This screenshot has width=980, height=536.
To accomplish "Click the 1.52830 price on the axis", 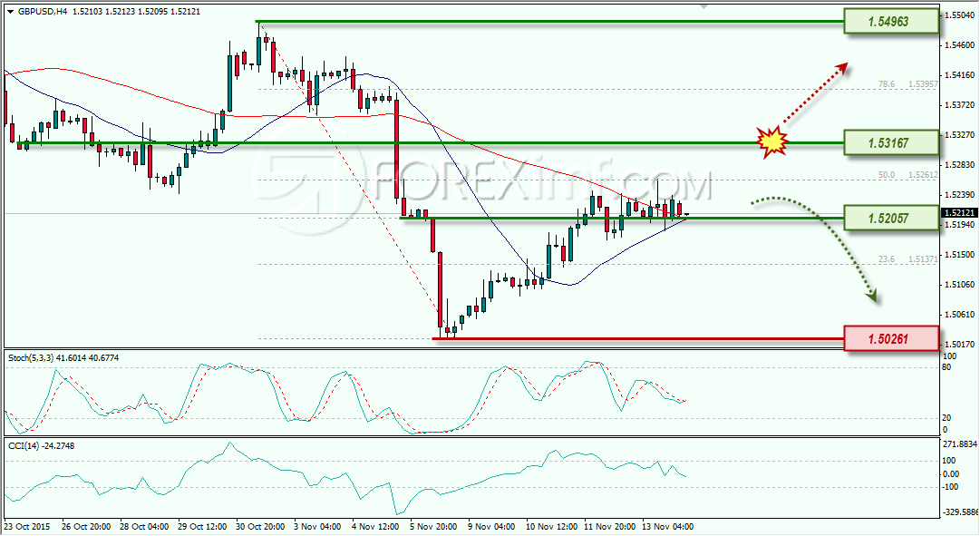I will coord(959,164).
